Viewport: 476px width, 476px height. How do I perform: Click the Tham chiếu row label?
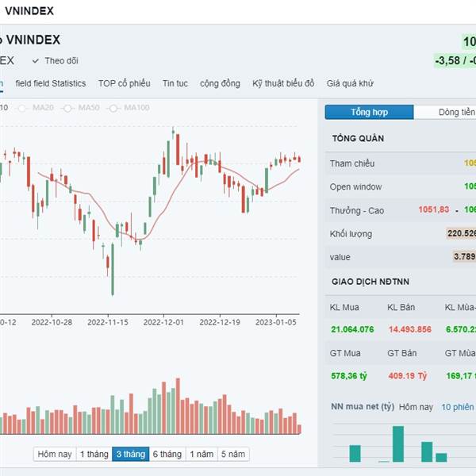click(x=352, y=163)
